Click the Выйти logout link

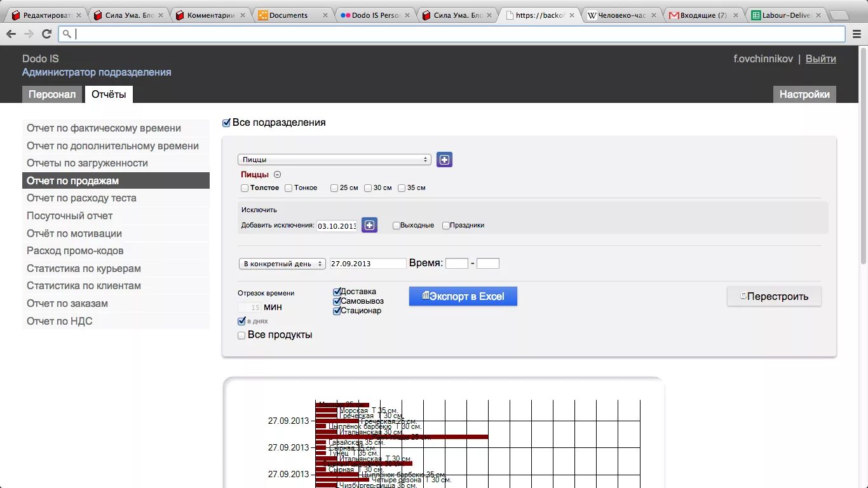(x=821, y=59)
